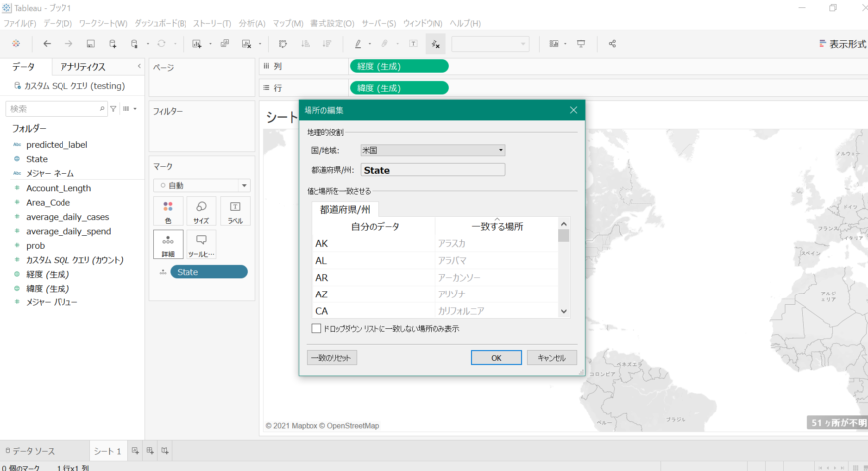Click the highlight pen toolbar icon
The height and width of the screenshot is (471, 868).
358,44
